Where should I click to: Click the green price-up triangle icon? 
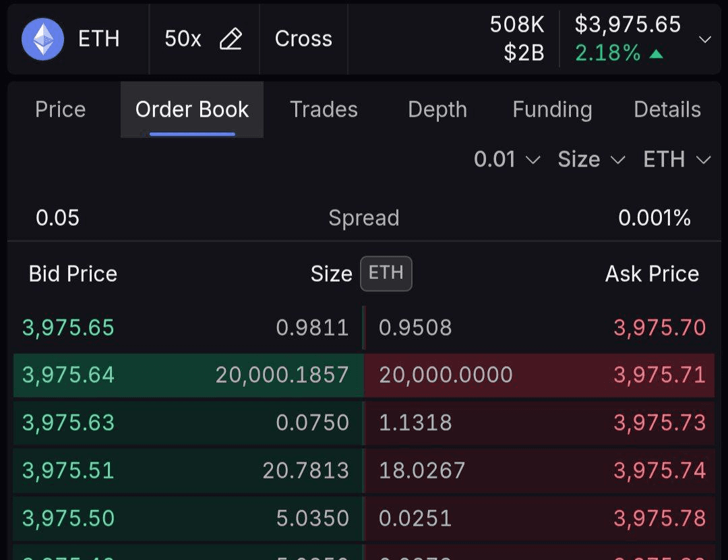[656, 54]
